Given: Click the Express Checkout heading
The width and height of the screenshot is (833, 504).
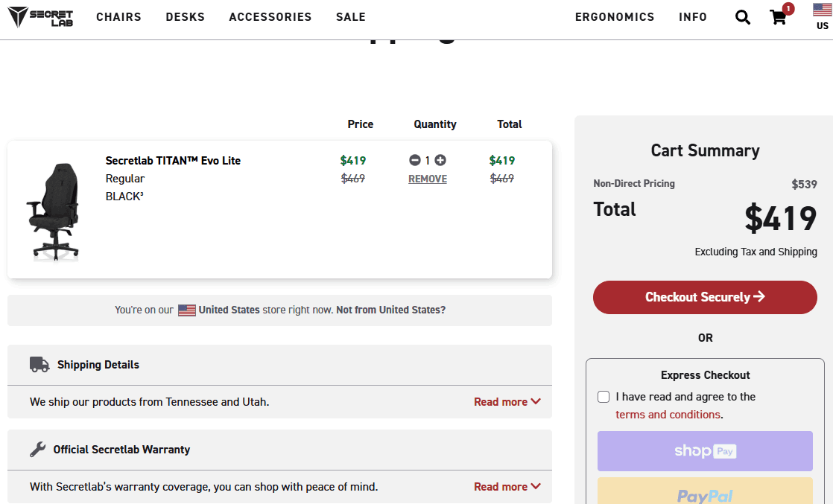Looking at the screenshot, I should 705,375.
